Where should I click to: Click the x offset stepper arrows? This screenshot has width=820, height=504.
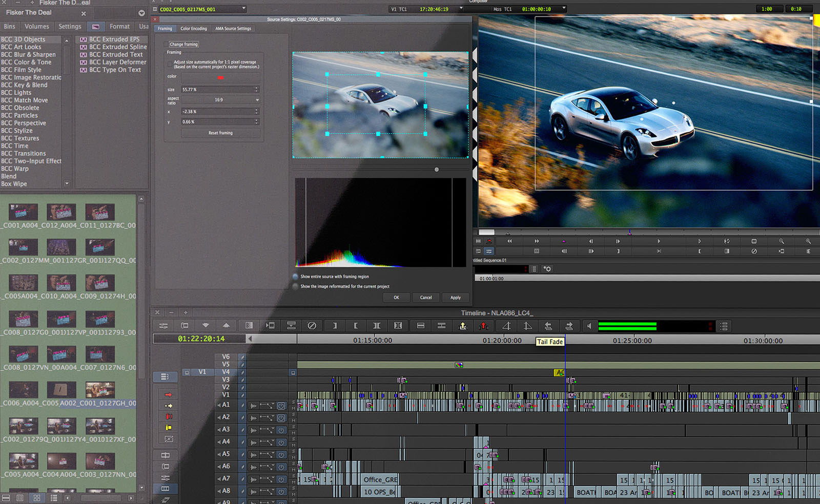257,112
